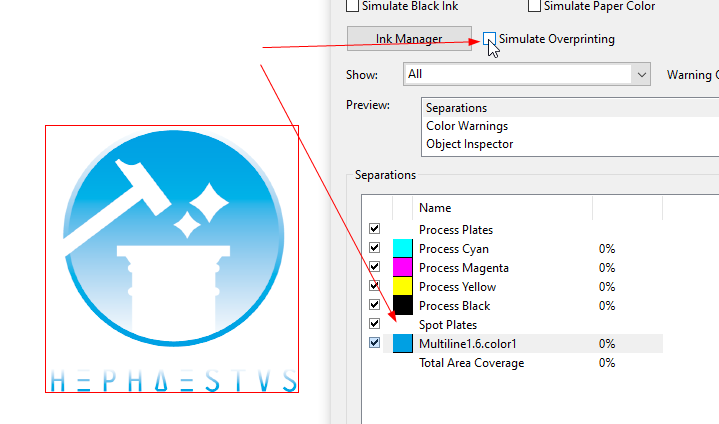This screenshot has height=424, width=719.
Task: Uncheck the Multiline1.6.color1 spot plate checkbox
Action: tap(374, 342)
